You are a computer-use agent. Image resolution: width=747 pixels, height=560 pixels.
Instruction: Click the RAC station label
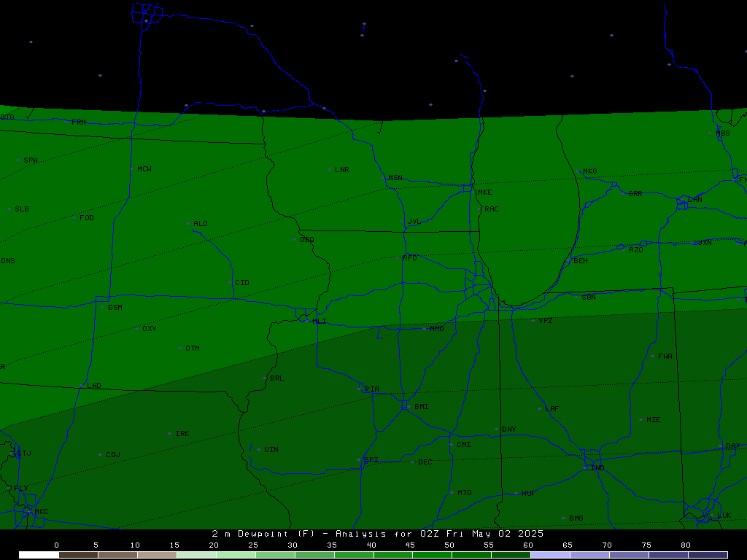pos(491,209)
